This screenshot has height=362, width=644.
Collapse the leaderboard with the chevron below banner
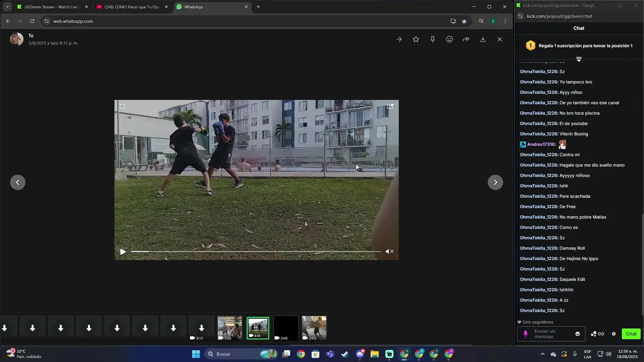pos(579,59)
